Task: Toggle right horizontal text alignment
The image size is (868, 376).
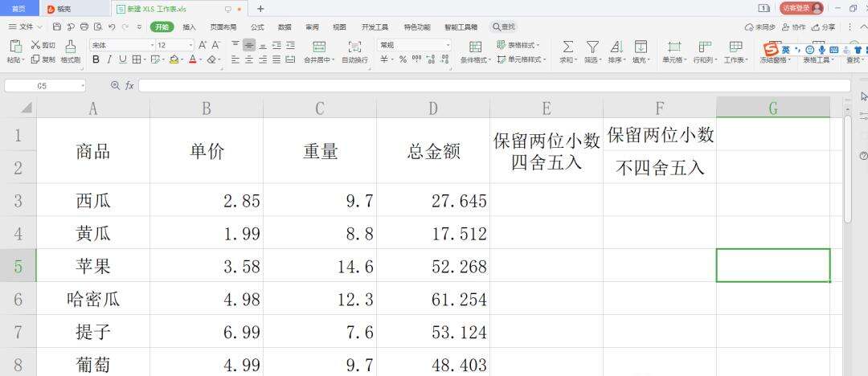Action: pos(263,59)
